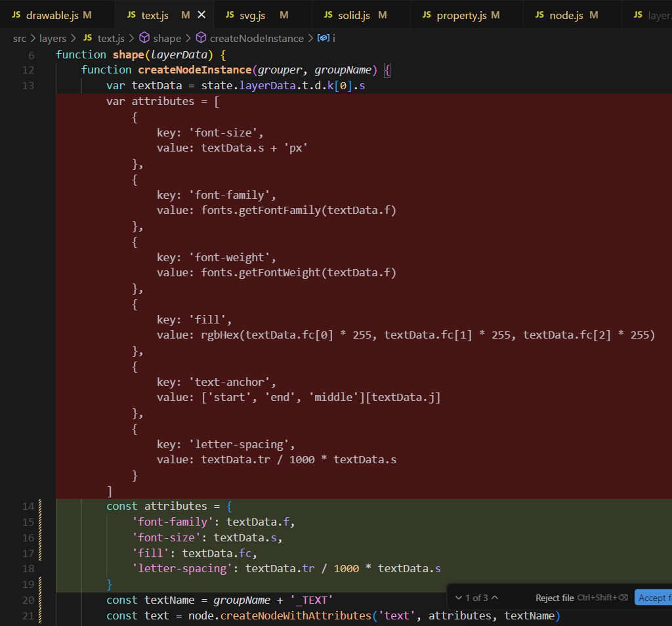Click the JS file icon on property.js tab
Screen dimensions: 672x626
(427, 14)
